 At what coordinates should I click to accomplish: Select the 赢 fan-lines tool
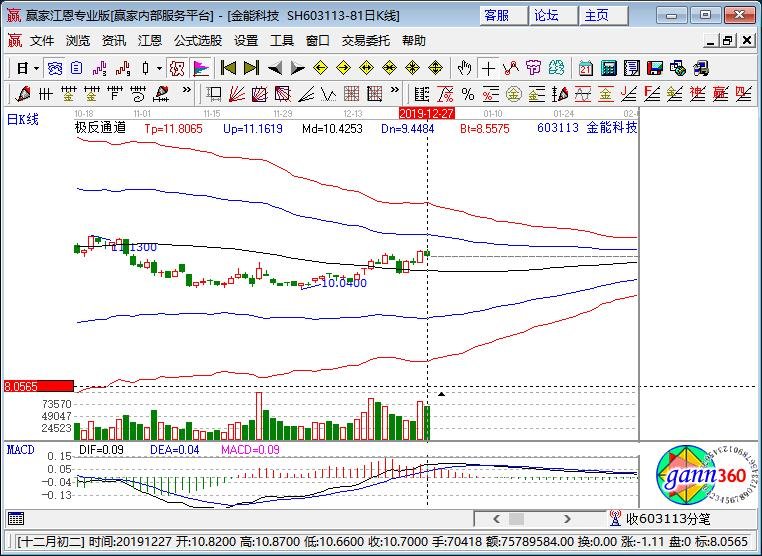[720, 93]
